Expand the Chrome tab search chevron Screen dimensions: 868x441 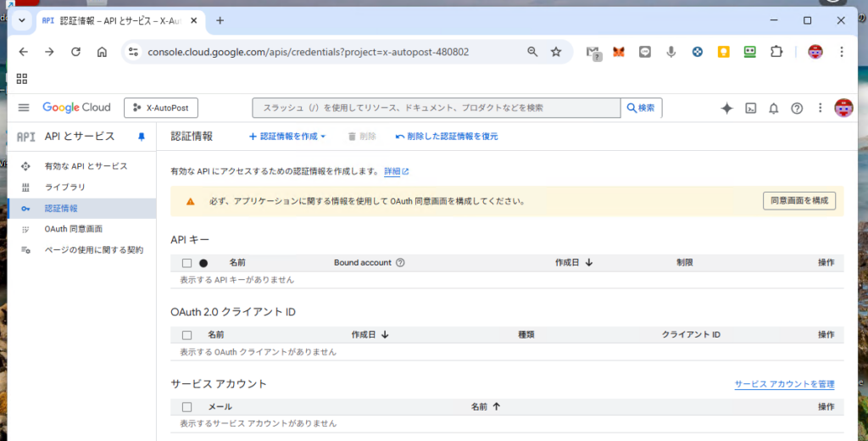point(20,20)
